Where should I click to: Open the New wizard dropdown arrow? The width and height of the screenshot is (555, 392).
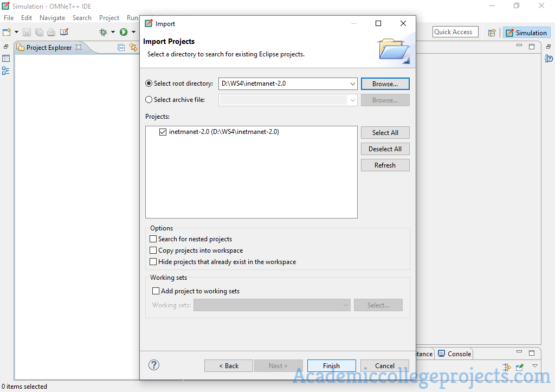[16, 32]
